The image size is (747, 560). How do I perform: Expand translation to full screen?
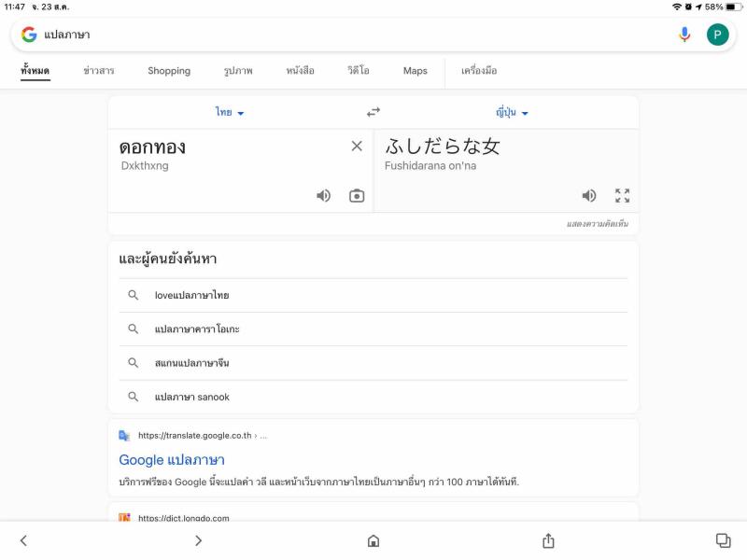pos(622,196)
